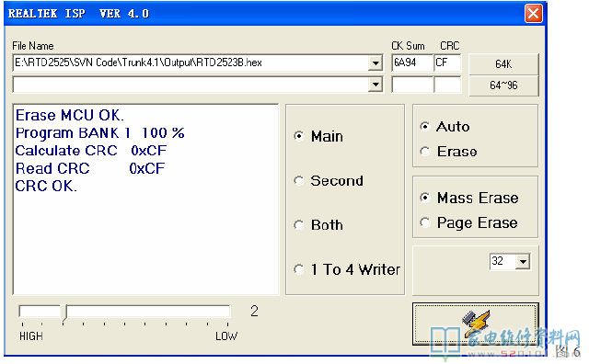Click the 'Program BANK 1 100 %' log line
The height and width of the screenshot is (364, 589).
[100, 133]
